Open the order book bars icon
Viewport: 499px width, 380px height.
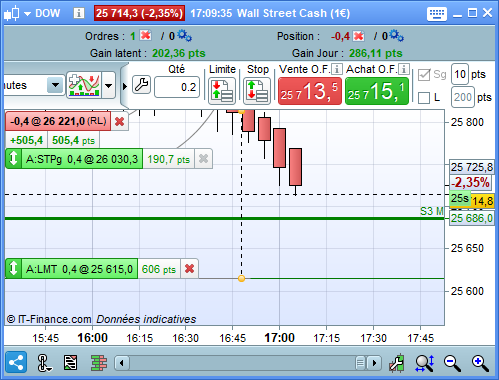[99, 363]
